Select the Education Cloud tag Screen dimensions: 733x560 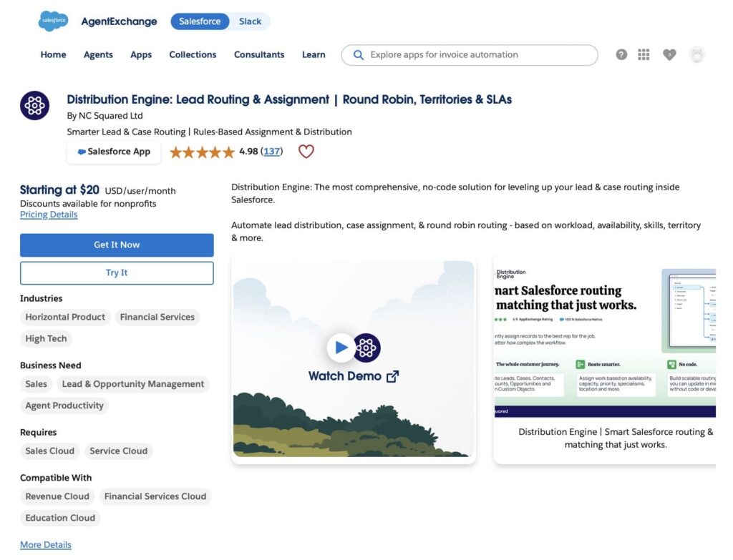(60, 518)
